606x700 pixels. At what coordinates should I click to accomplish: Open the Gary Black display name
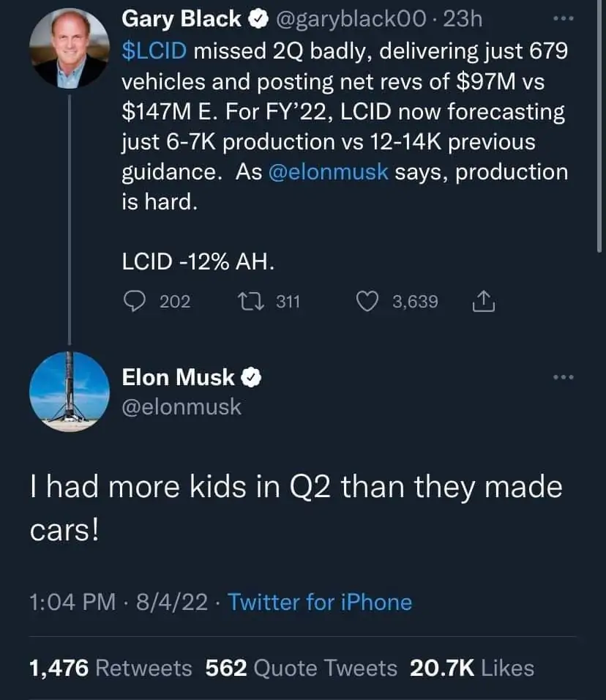(181, 19)
